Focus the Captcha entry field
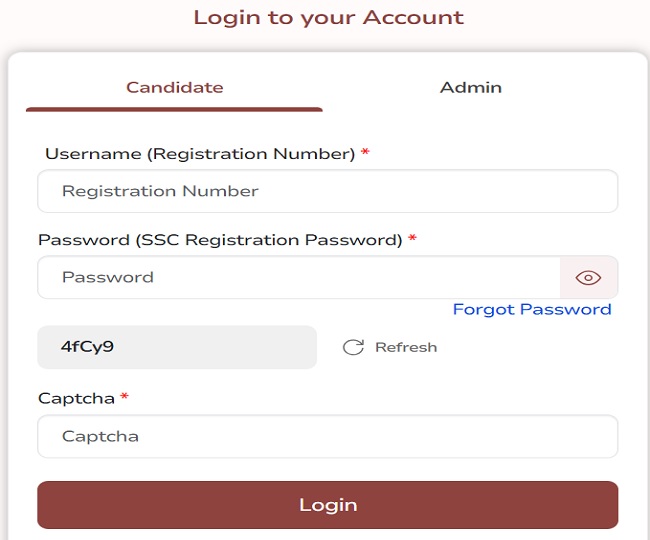This screenshot has height=540, width=650. pyautogui.click(x=327, y=436)
